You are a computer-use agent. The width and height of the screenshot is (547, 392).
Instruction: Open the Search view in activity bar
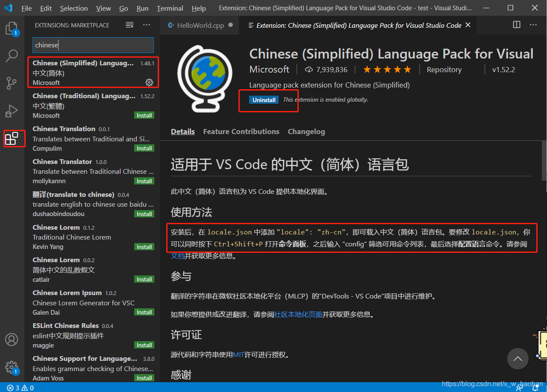tap(12, 56)
